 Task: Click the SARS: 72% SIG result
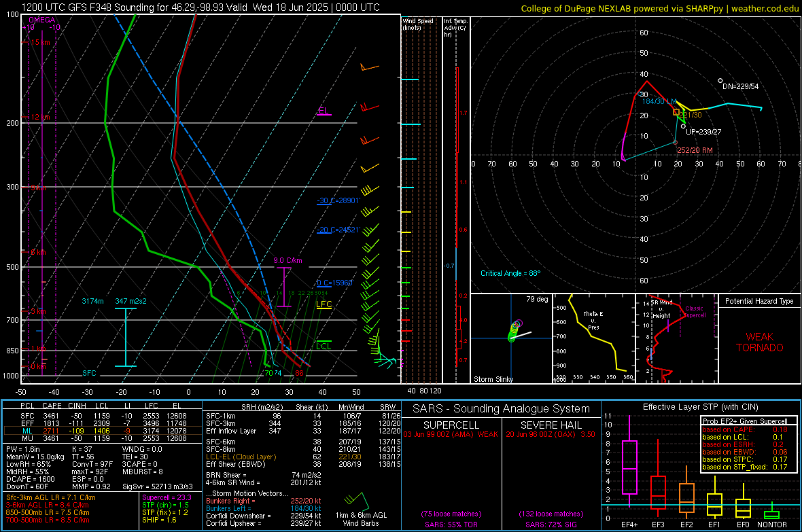(x=551, y=525)
